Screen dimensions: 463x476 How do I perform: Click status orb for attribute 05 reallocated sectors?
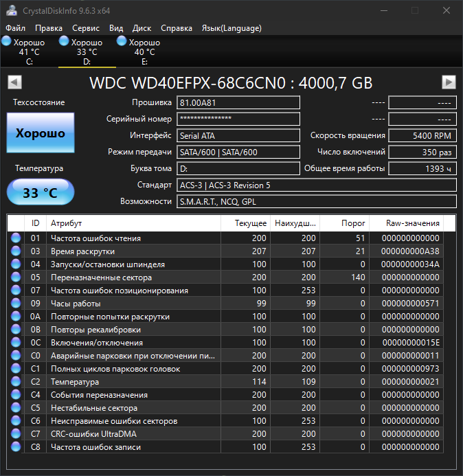pos(16,277)
